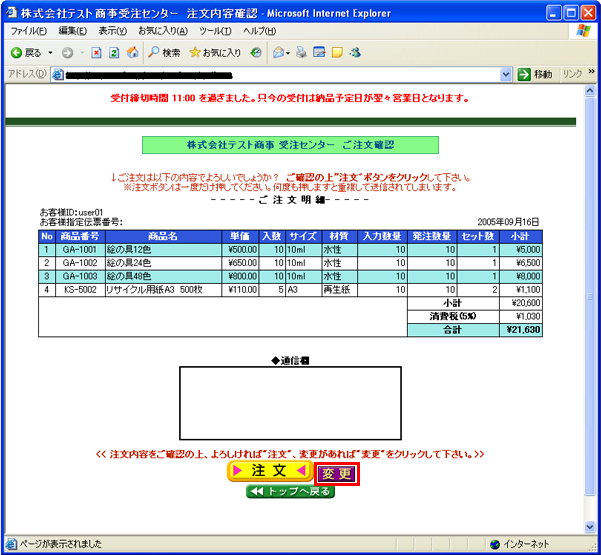Click the subtotal amount ¥20,600
Viewport: 601px width, 555px height.
click(526, 303)
